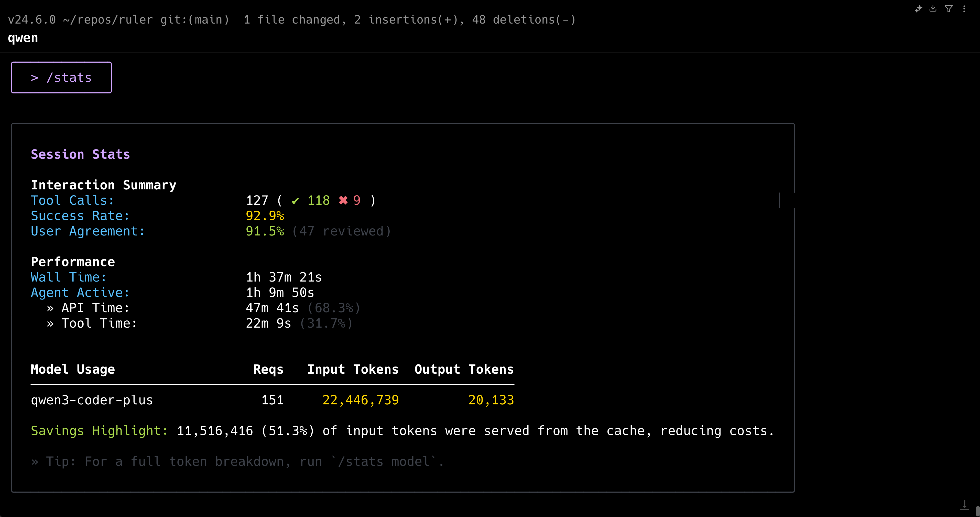Click the download block output icon

pyautogui.click(x=933, y=9)
